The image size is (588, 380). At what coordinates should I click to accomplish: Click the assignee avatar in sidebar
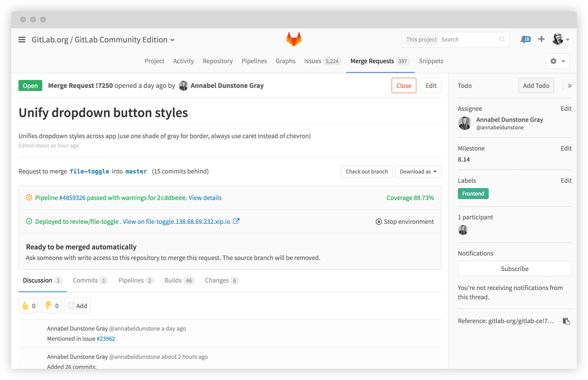(x=465, y=123)
